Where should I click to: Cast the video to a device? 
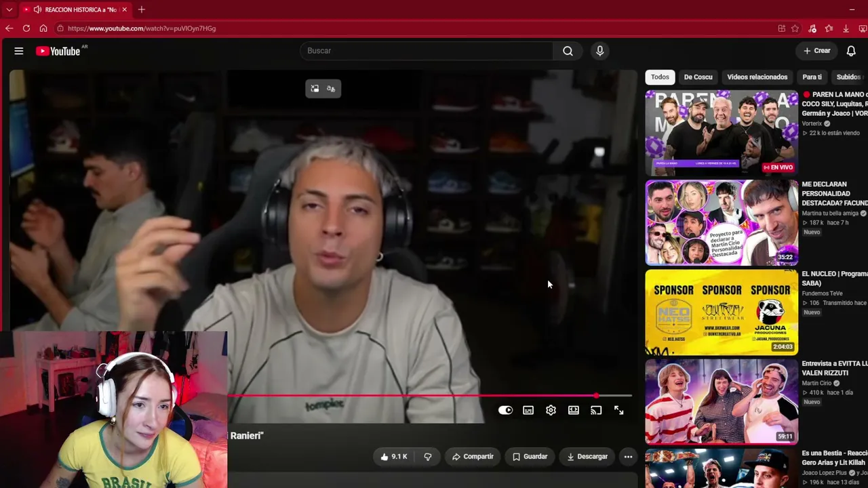596,410
